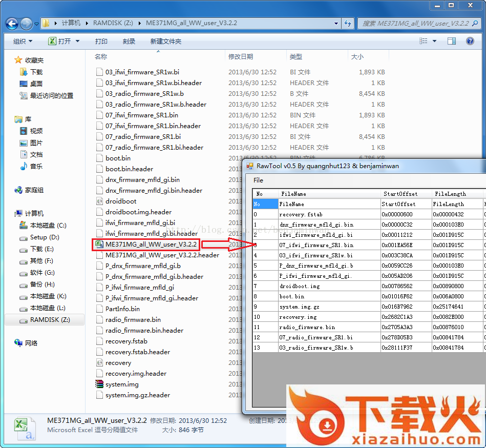
Task: Sort by the 修改日期 column header
Action: point(241,56)
